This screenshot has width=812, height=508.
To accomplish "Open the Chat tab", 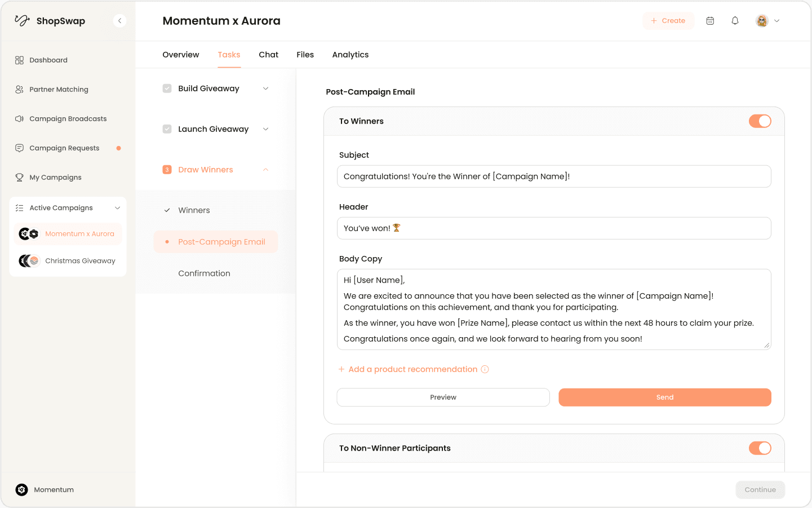I will (x=268, y=54).
